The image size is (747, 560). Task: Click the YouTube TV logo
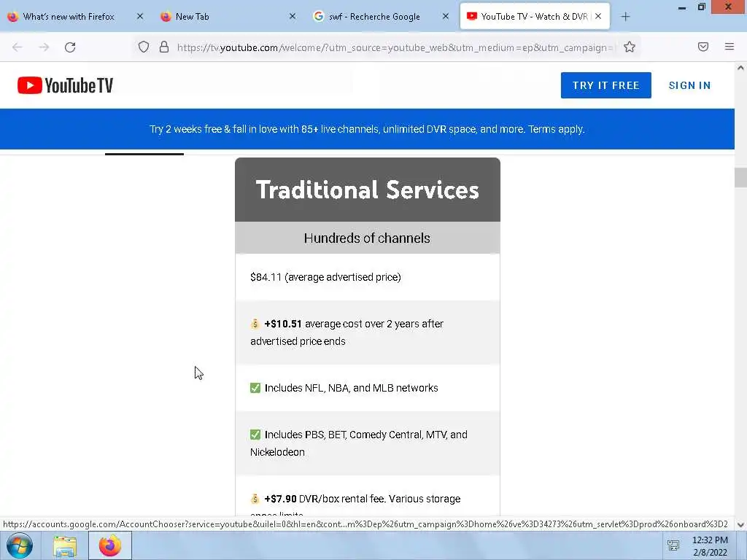(x=65, y=85)
